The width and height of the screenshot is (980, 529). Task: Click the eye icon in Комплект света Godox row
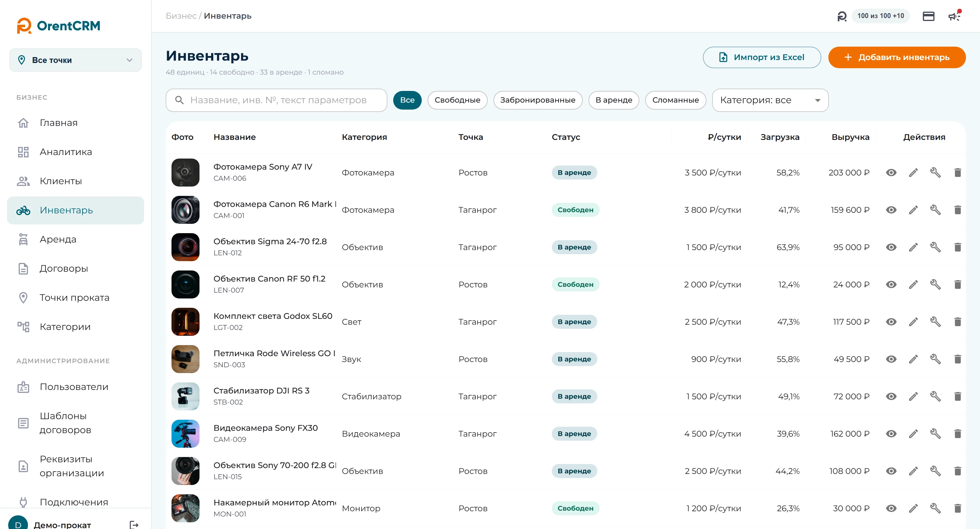[891, 321]
